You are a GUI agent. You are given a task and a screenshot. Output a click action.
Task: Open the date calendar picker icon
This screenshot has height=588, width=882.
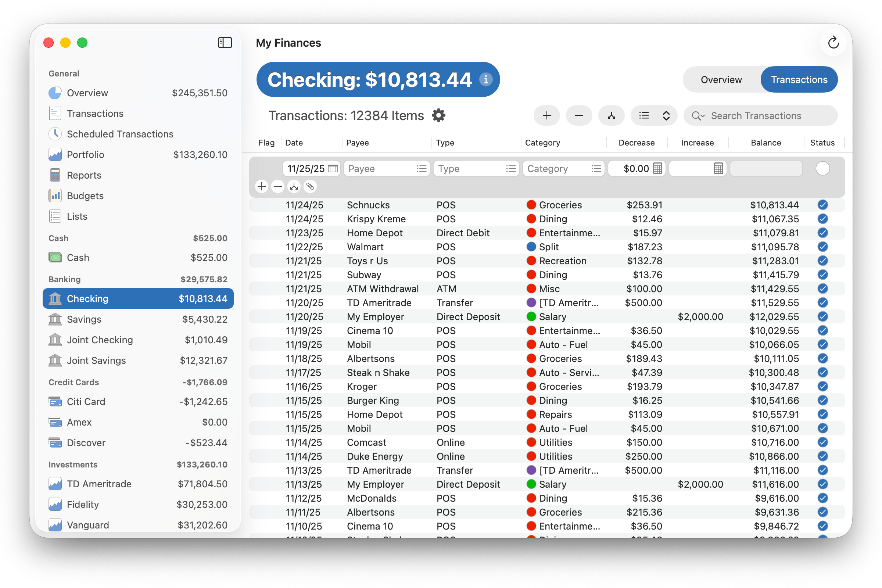333,169
